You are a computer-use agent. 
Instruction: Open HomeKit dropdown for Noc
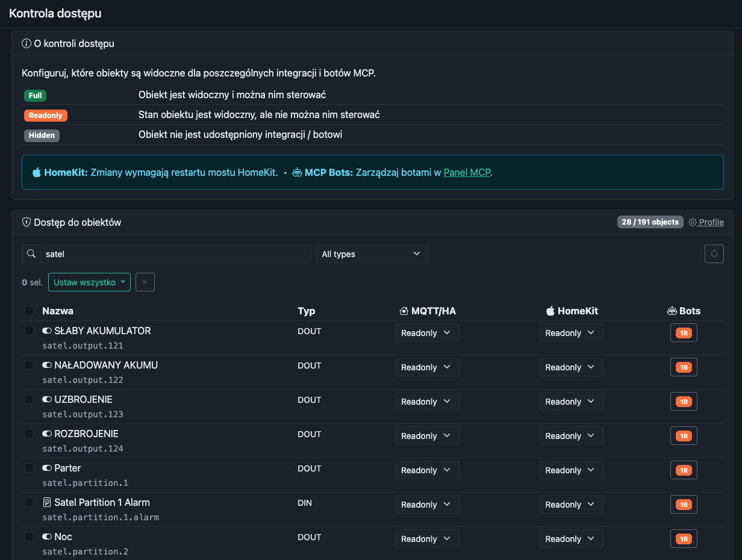572,539
